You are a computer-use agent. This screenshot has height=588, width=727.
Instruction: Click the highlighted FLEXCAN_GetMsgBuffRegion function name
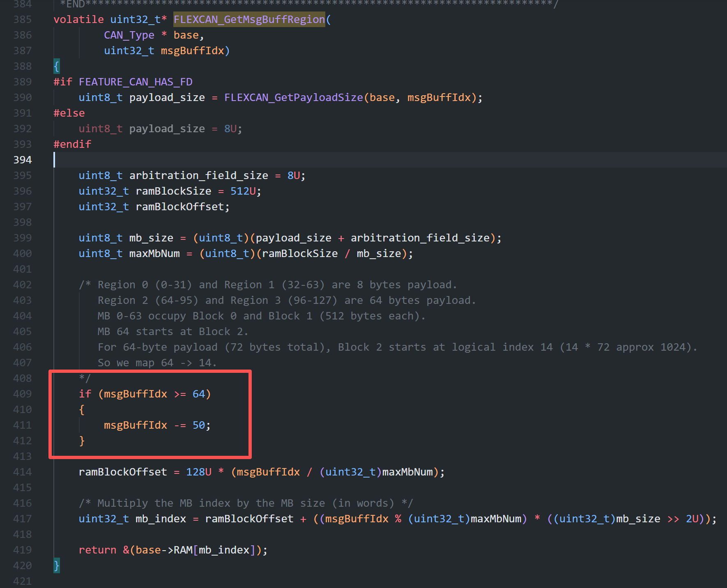249,19
